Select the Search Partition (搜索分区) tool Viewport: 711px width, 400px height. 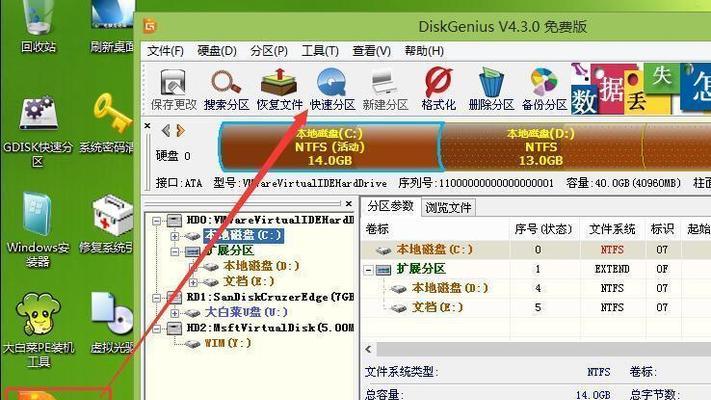pyautogui.click(x=226, y=89)
